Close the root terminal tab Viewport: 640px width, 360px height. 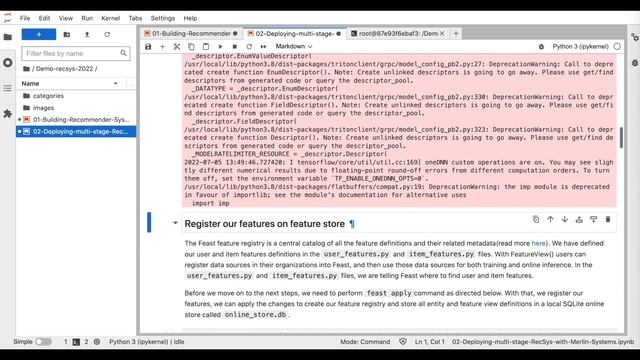click(x=442, y=33)
